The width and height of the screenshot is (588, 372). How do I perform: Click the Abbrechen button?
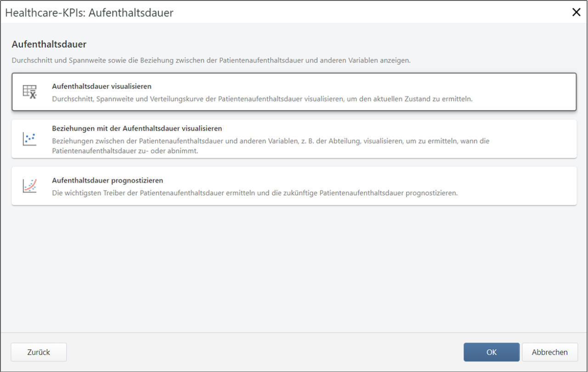[549, 352]
